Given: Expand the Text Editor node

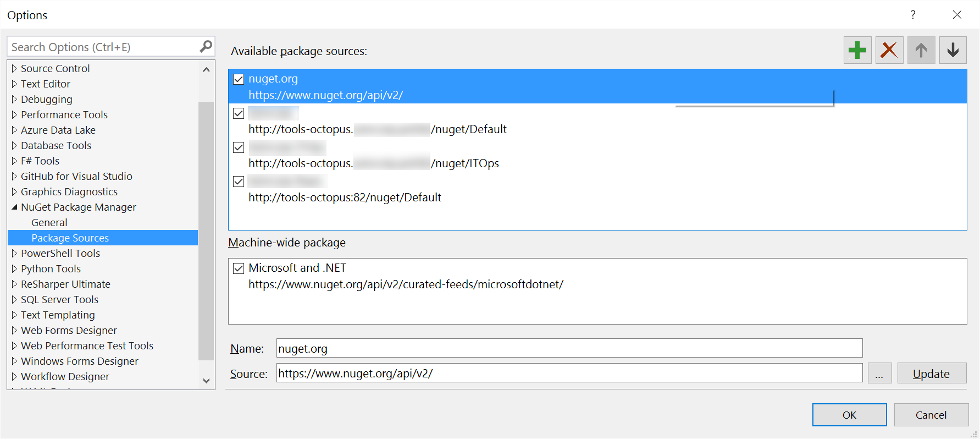Looking at the screenshot, I should coord(14,84).
